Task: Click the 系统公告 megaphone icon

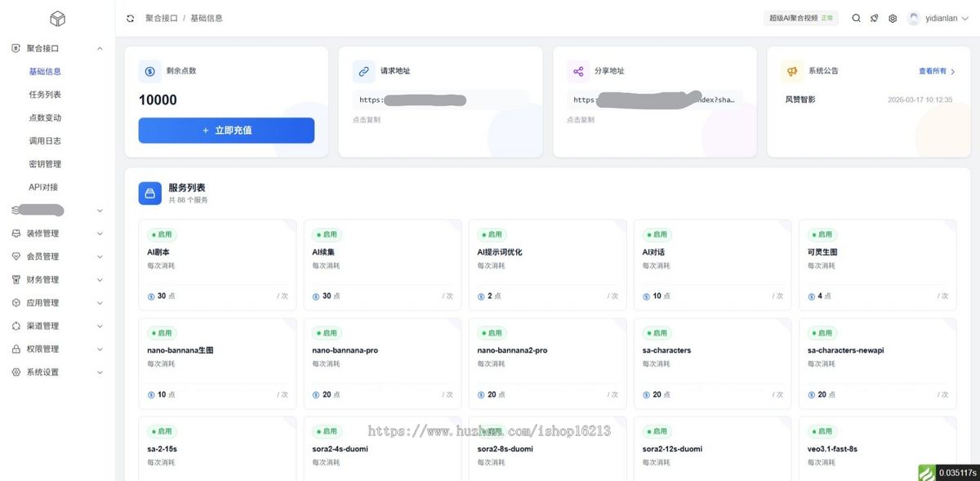Action: pyautogui.click(x=792, y=71)
